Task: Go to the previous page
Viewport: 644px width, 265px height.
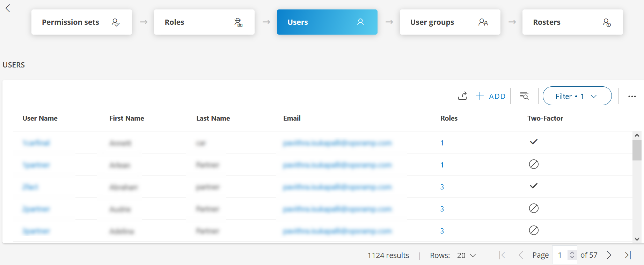Action: point(521,255)
